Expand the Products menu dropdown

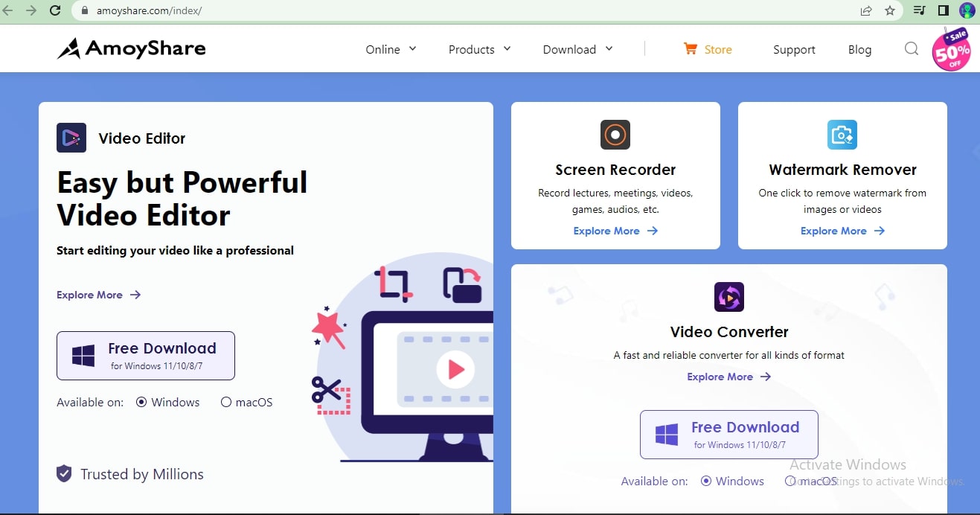tap(479, 49)
